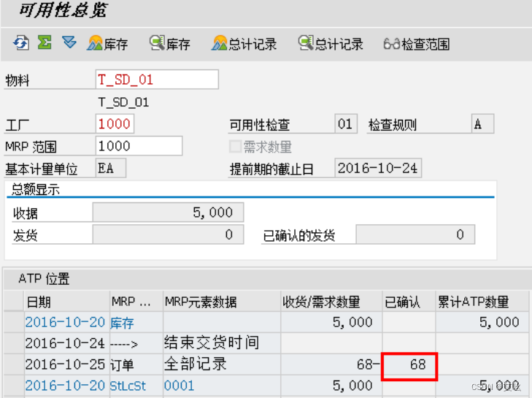
Task: Click the 总计记录 magnifier icon button
Action: point(331,44)
